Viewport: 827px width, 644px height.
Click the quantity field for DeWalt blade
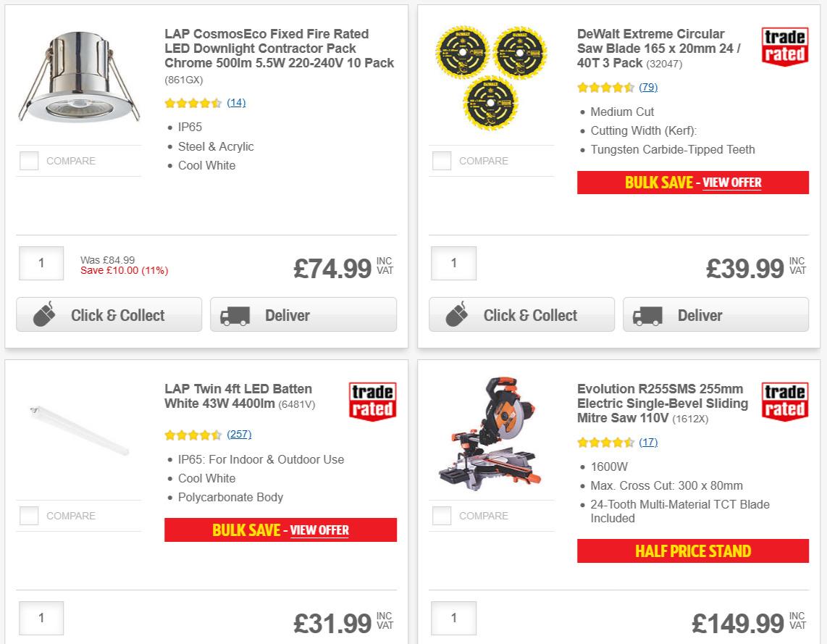click(454, 263)
